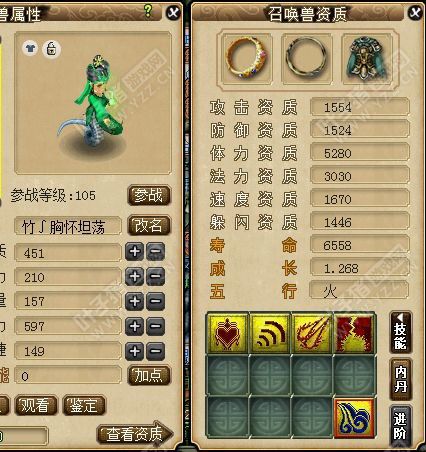Select the red wave signal skill icon
This screenshot has height=452, width=426.
270,333
